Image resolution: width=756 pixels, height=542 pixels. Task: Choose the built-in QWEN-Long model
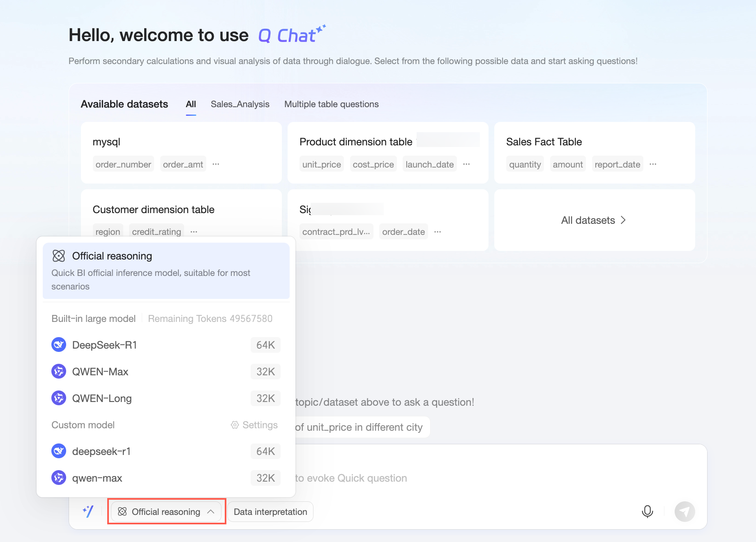166,398
